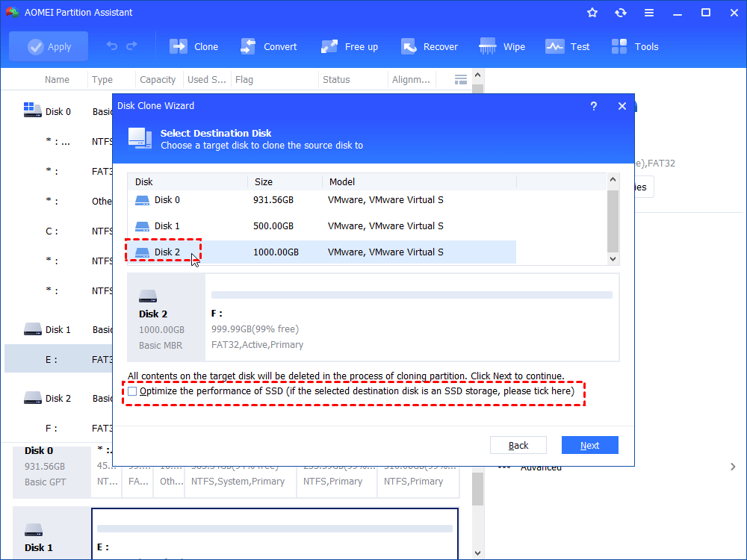The height and width of the screenshot is (560, 747).
Task: Click the undo arrow icon
Action: click(111, 46)
